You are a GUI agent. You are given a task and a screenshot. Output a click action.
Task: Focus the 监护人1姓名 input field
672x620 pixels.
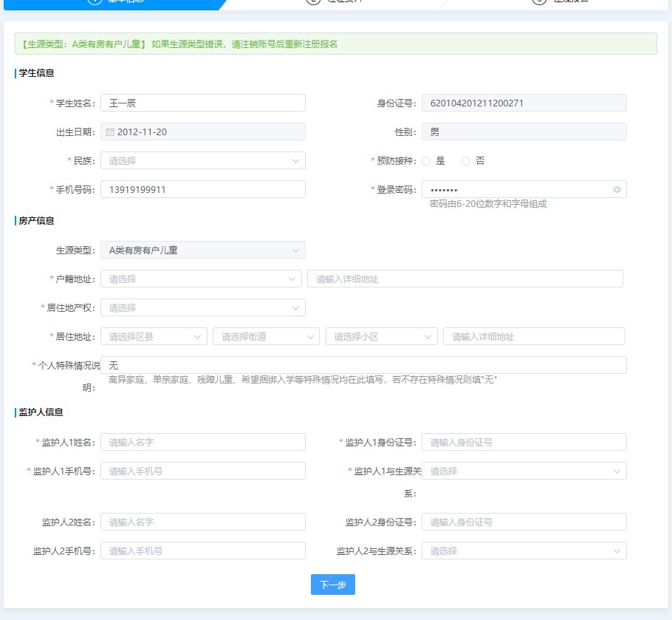(202, 442)
